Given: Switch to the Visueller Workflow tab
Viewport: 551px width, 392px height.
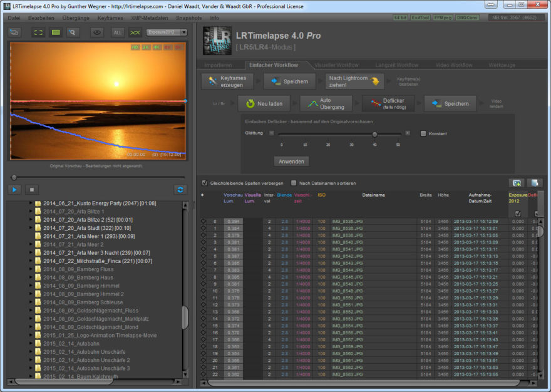Looking at the screenshot, I should click(336, 65).
